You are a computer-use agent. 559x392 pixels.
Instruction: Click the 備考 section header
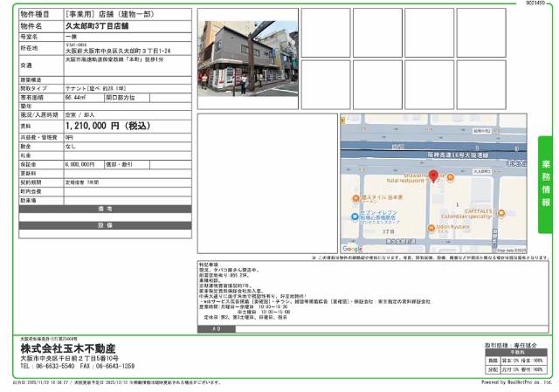coord(105,210)
